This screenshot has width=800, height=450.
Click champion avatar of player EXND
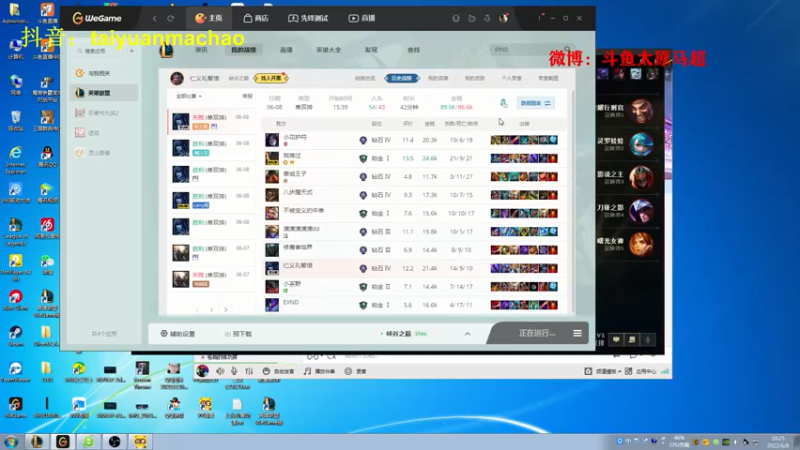272,305
